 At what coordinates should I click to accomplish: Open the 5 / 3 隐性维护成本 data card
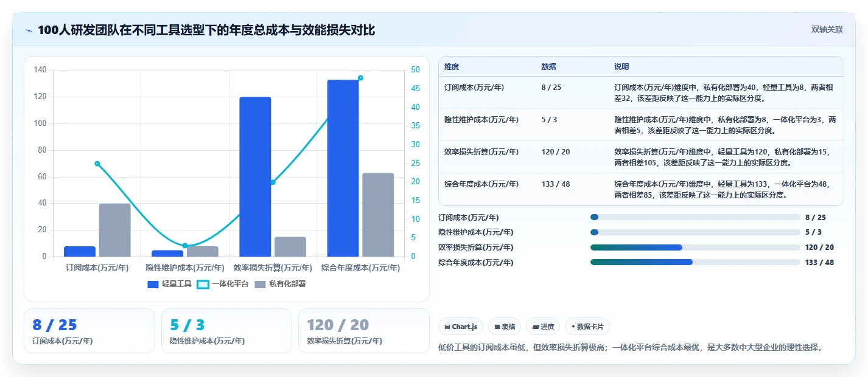click(x=226, y=331)
